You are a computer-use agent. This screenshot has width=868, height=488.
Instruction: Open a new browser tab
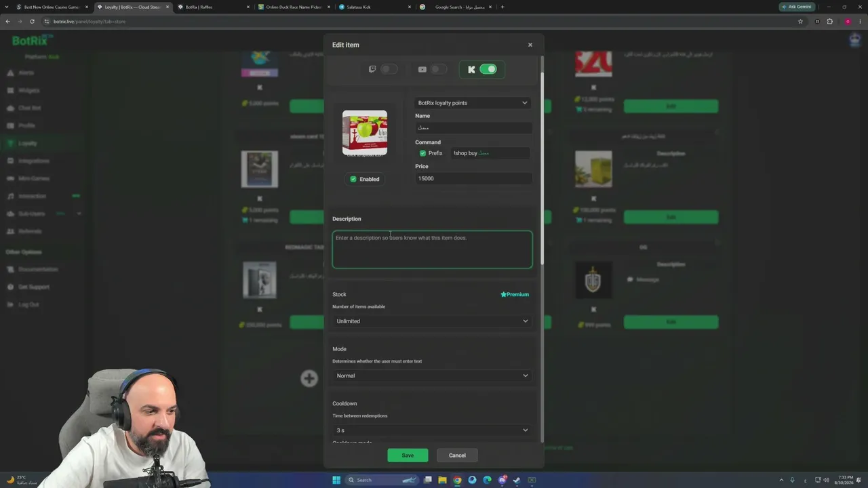click(x=502, y=7)
